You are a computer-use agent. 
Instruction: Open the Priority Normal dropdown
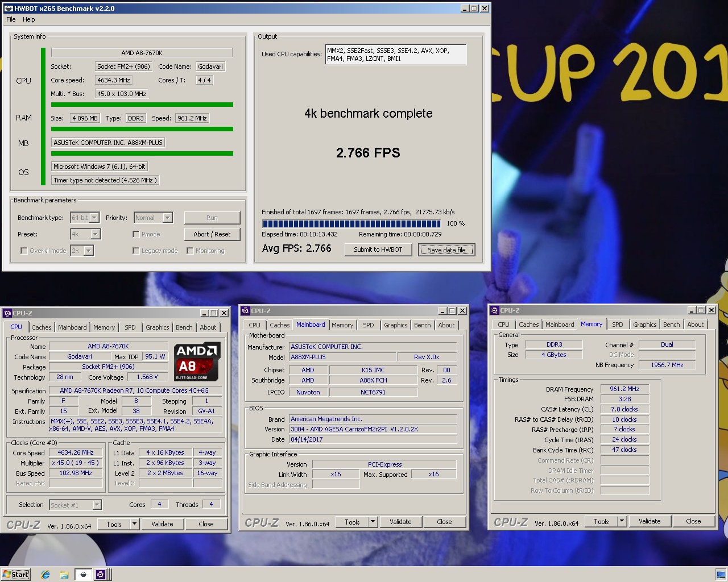167,218
